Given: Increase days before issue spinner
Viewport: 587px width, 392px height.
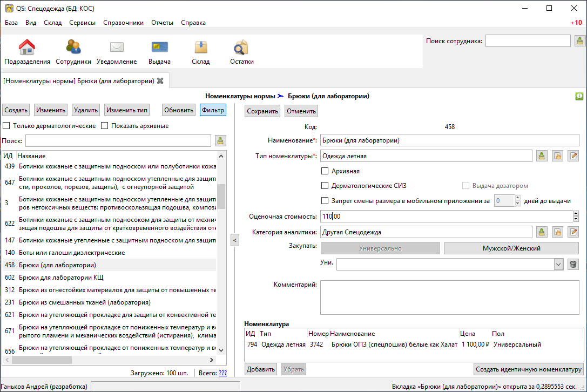Looking at the screenshot, I should click(x=518, y=198).
